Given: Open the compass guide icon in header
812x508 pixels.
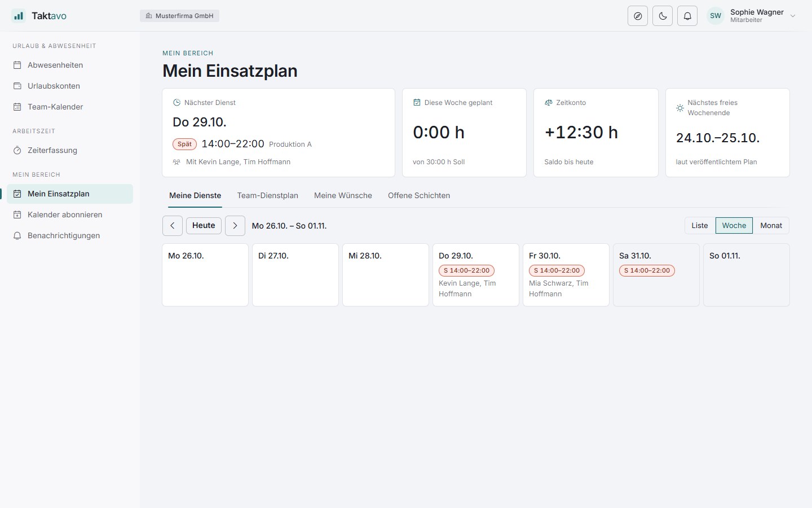Looking at the screenshot, I should (x=638, y=16).
